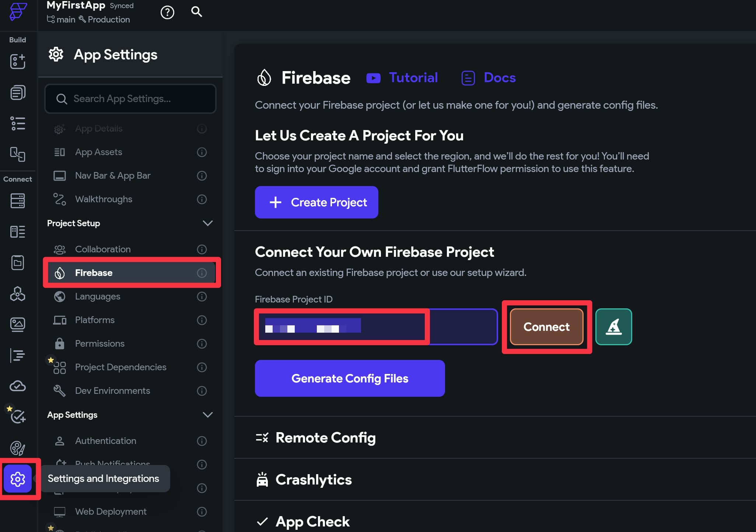Switch the main branch selector
Image resolution: width=756 pixels, height=532 pixels.
(x=61, y=20)
